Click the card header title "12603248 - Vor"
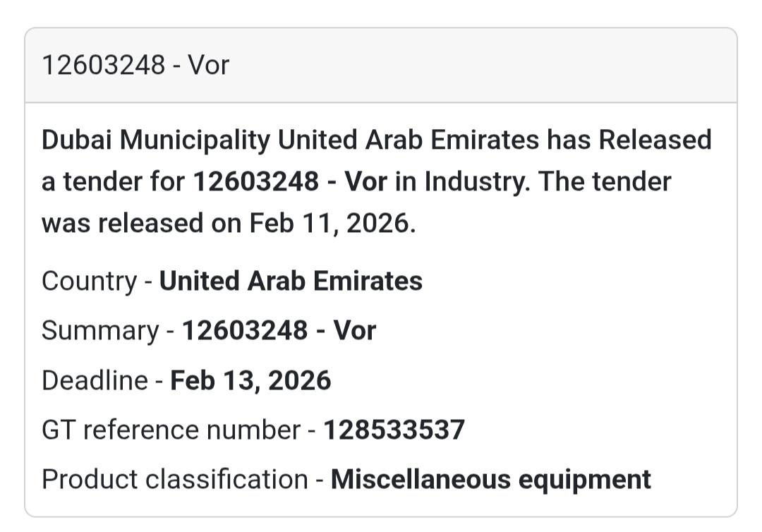The width and height of the screenshot is (762, 532). coord(135,65)
